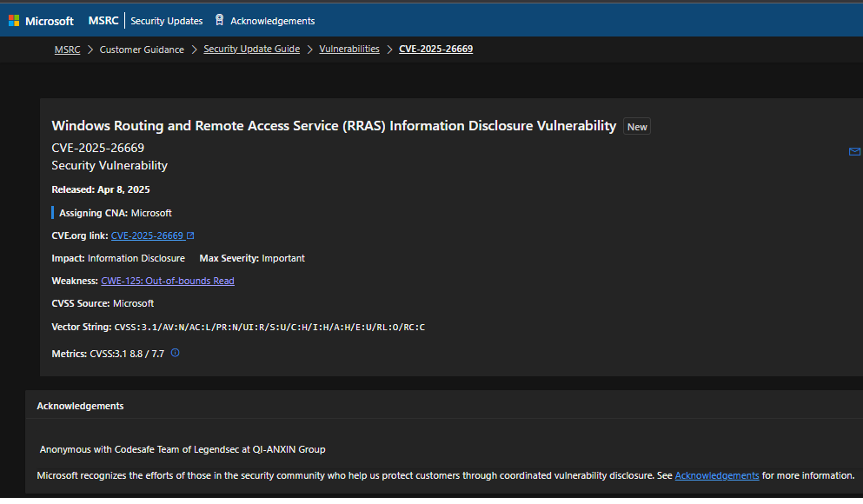Click the Acknowledgements ribbon badge icon in header
This screenshot has height=504, width=863.
[x=219, y=20]
